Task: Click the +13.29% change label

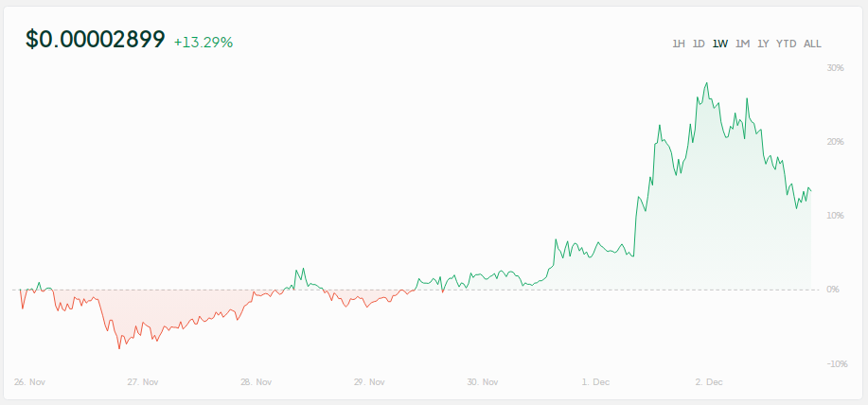Action: [204, 42]
